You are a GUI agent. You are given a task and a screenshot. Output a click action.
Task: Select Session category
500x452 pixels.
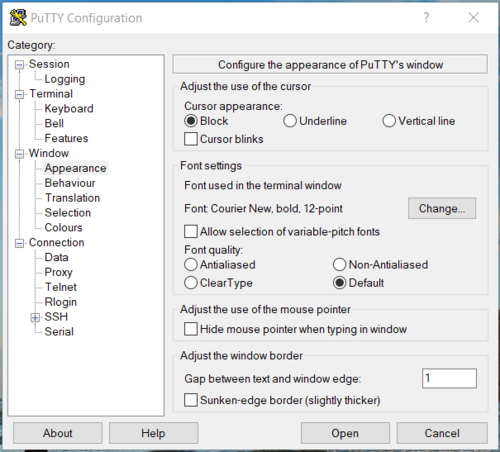[49, 64]
